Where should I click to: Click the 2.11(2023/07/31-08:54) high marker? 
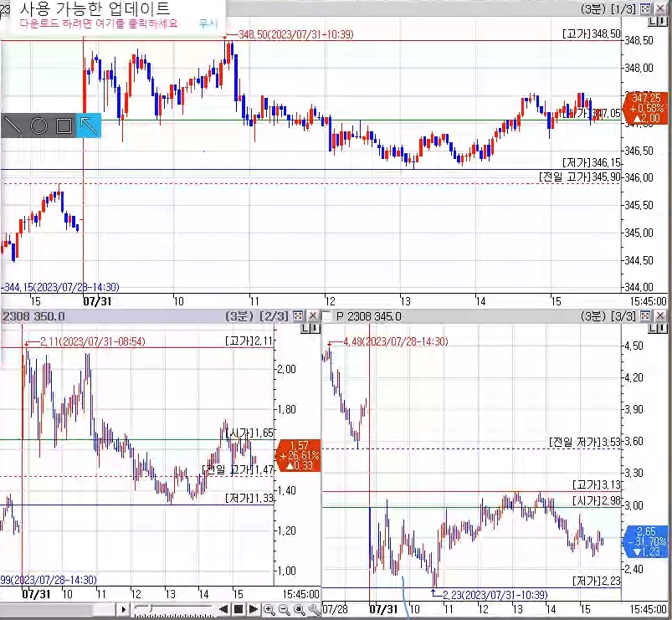pyautogui.click(x=93, y=341)
